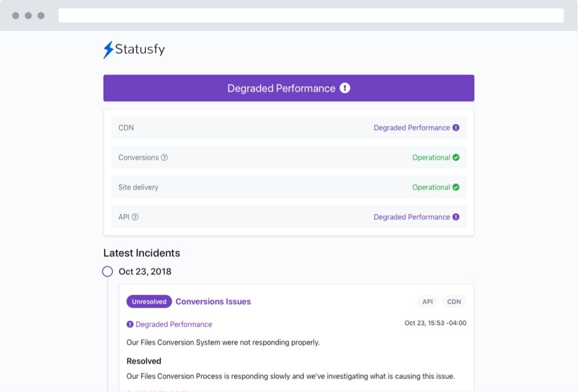This screenshot has width=578, height=392.
Task: Click the degraded status icon on the API row
Action: click(x=455, y=217)
